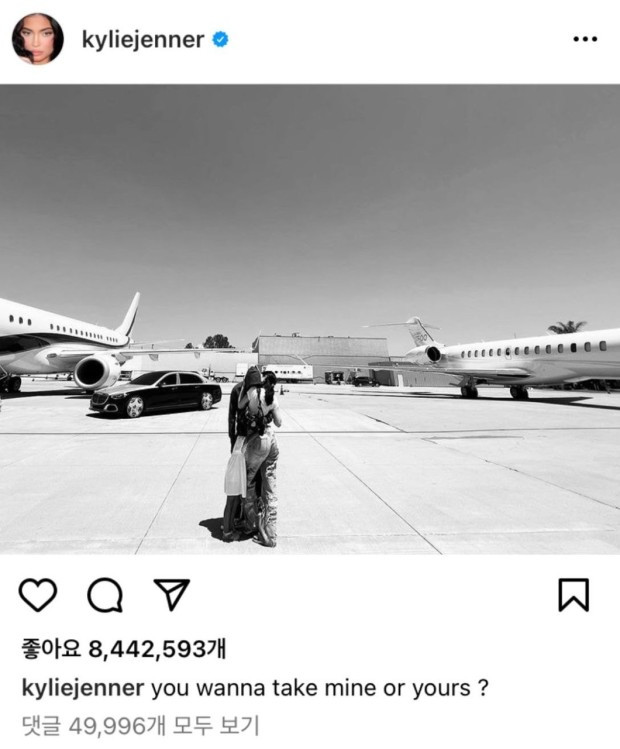This screenshot has width=620, height=749.
Task: View the 좋아요 8,442,593개 likes list
Action: 124,649
